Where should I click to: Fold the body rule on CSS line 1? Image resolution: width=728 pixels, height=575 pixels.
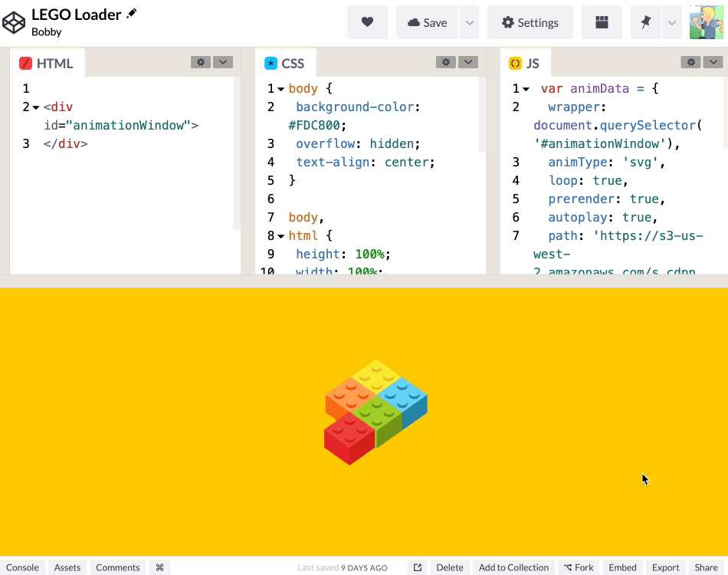pos(281,89)
